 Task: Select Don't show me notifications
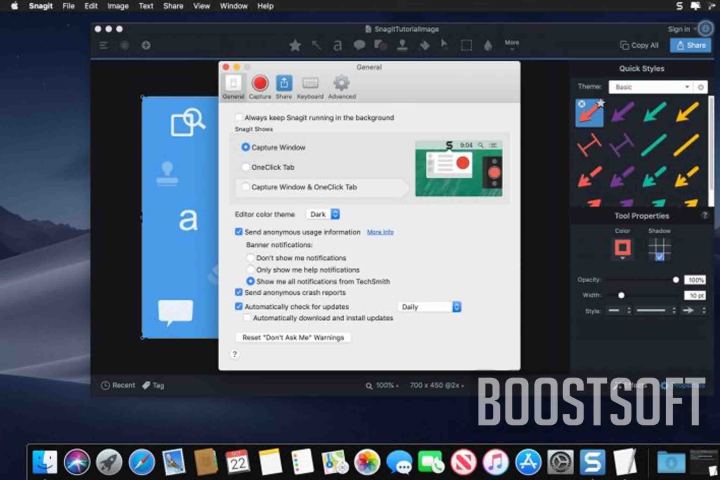click(x=250, y=258)
